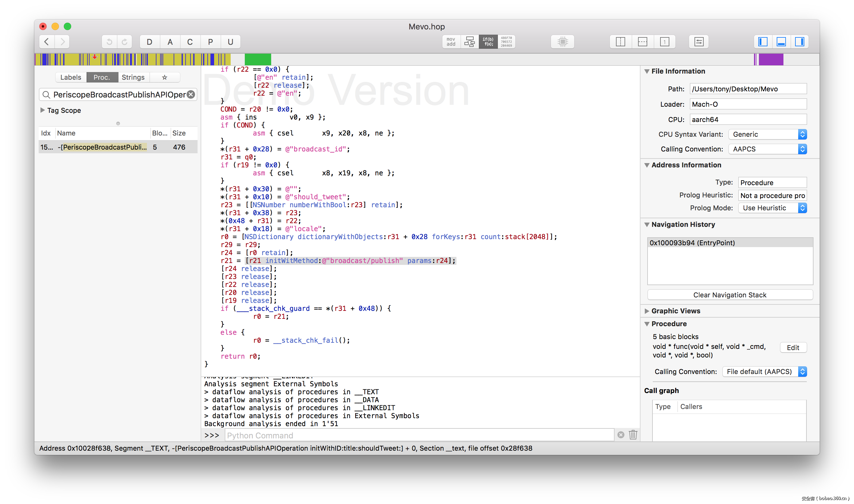
Task: Expand the Tag Scope disclosure triangle
Action: (42, 110)
